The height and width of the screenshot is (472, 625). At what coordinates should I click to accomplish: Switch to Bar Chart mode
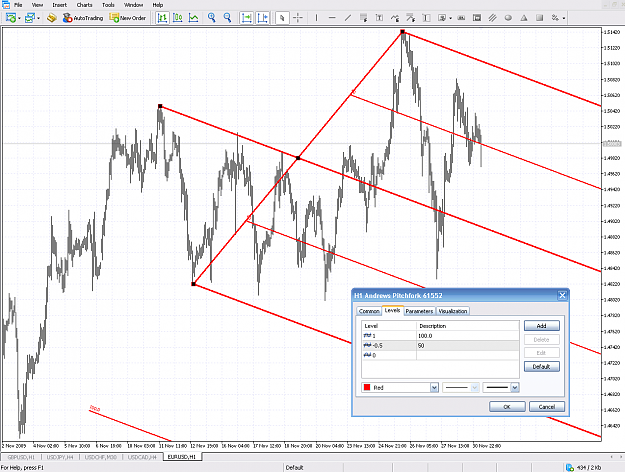tap(162, 18)
